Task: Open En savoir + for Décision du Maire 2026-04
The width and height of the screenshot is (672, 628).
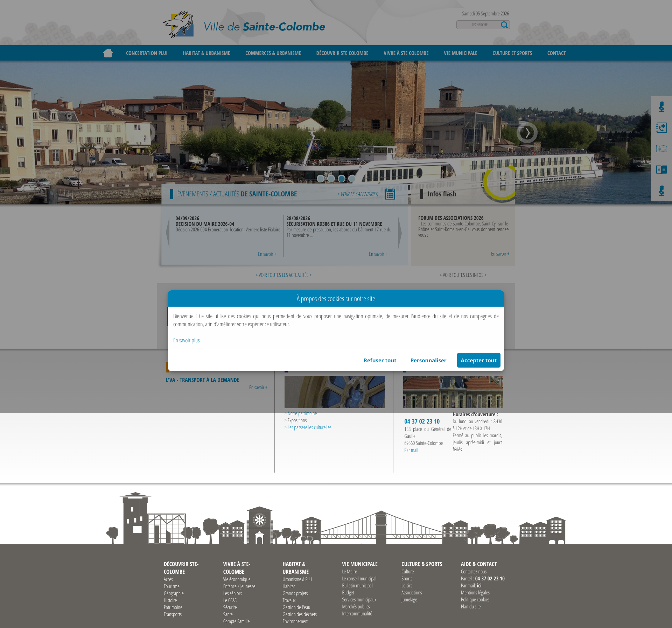Action: click(267, 254)
